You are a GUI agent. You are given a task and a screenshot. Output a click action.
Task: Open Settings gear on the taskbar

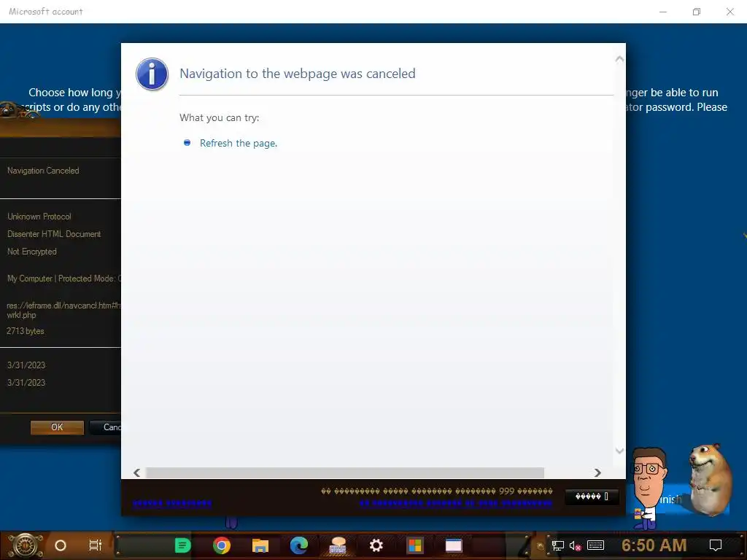[376, 545]
